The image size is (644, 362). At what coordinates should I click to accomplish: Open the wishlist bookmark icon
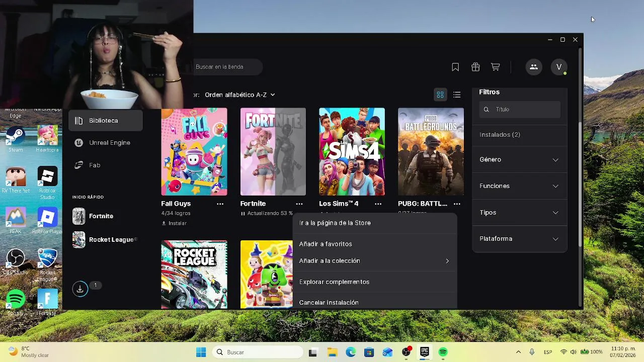455,67
